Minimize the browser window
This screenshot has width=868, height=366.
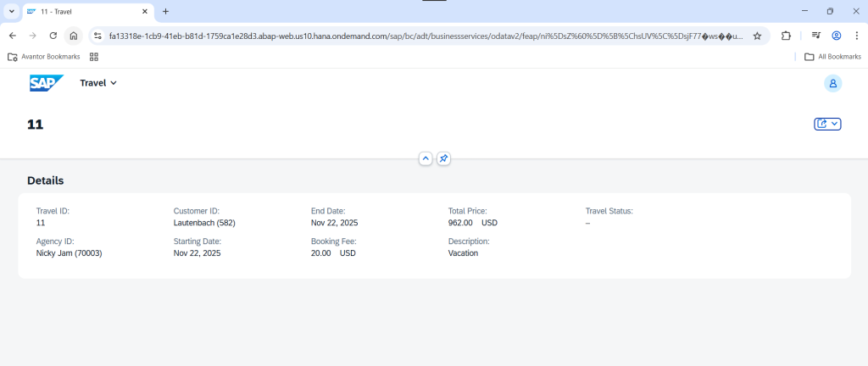point(805,11)
